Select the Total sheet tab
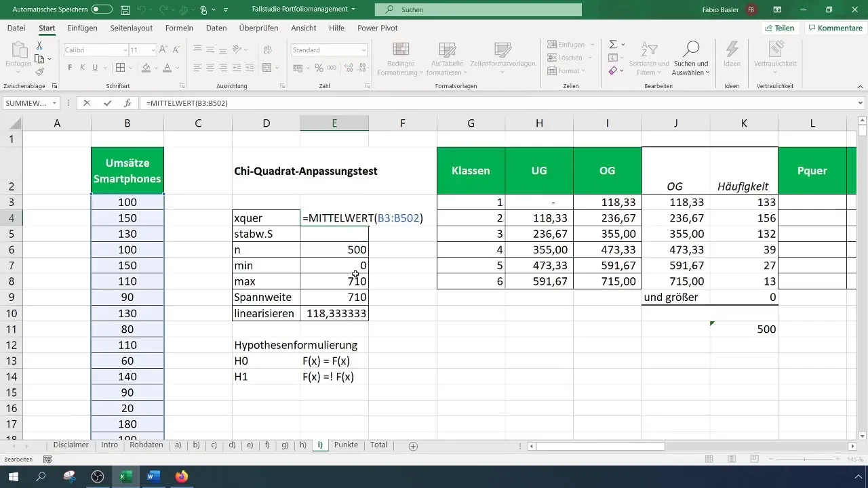Image resolution: width=868 pixels, height=488 pixels. click(379, 445)
